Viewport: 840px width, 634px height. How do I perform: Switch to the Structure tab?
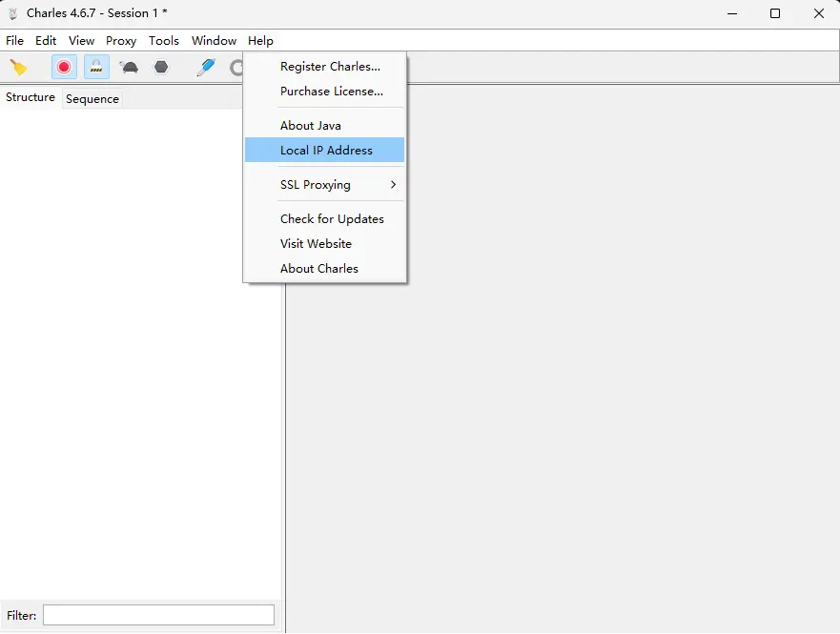[x=31, y=97]
